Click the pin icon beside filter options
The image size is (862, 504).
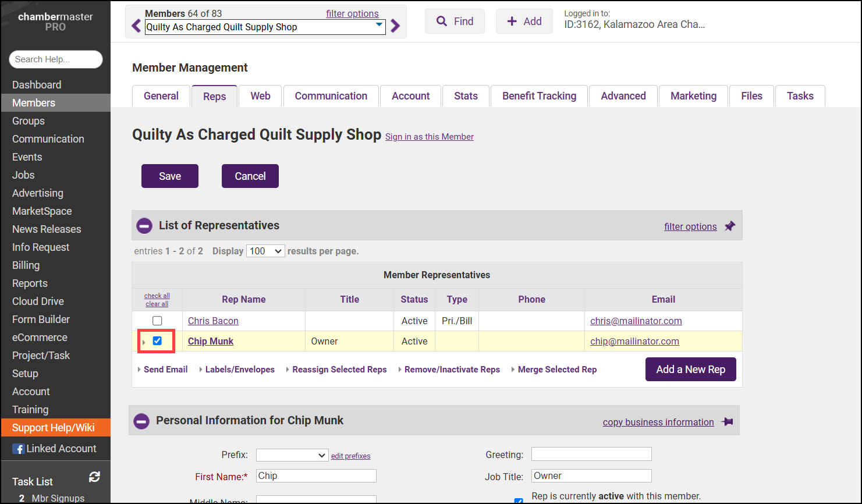point(730,226)
